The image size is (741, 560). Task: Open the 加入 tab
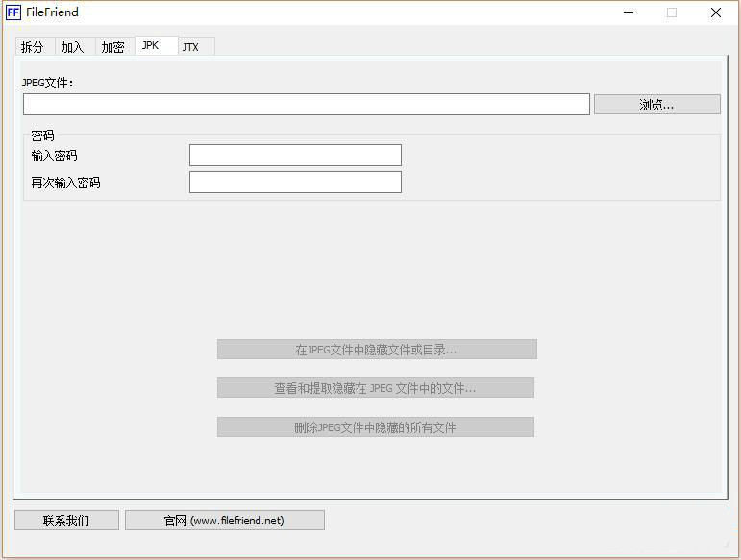pyautogui.click(x=73, y=47)
